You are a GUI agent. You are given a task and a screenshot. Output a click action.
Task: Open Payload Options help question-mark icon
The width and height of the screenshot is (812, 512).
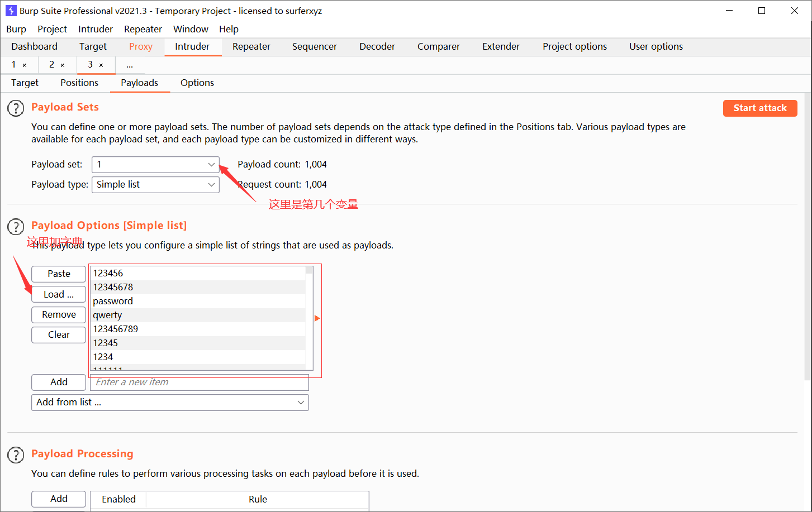click(16, 227)
